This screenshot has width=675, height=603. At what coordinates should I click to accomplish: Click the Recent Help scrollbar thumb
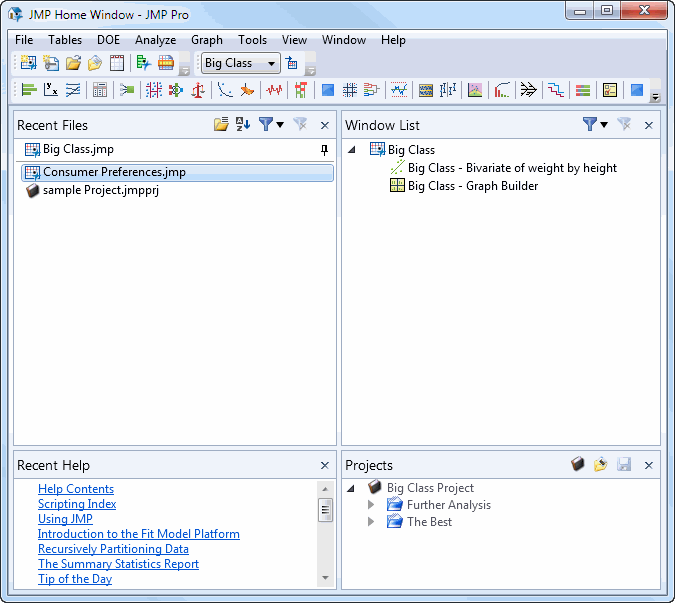325,510
